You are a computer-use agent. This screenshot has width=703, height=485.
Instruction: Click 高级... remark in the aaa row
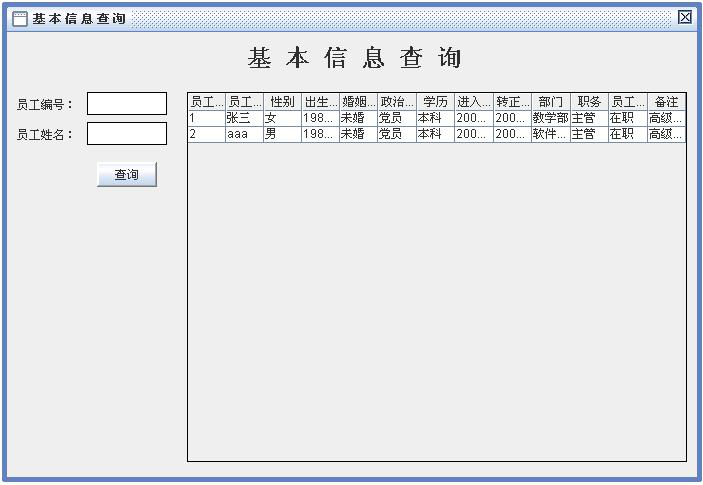click(666, 134)
